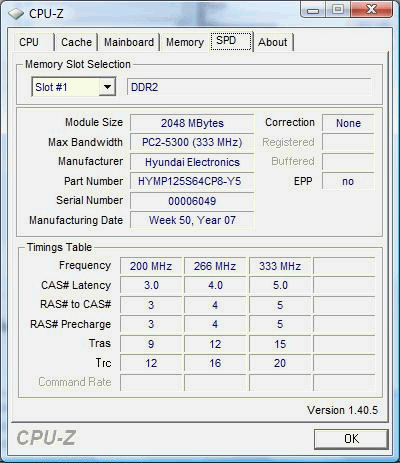Click the EPP value no
Viewport: 400px width, 463px height.
[348, 181]
